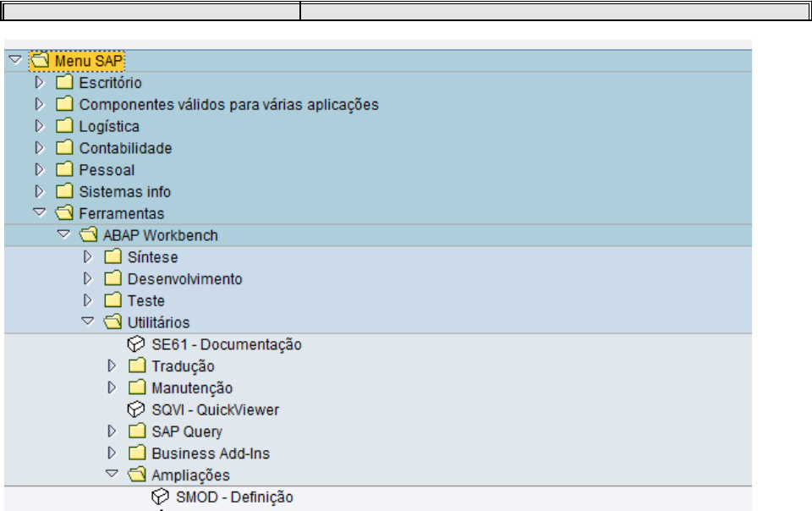Expand the Tradução folder arrow
The width and height of the screenshot is (812, 511).
(112, 366)
